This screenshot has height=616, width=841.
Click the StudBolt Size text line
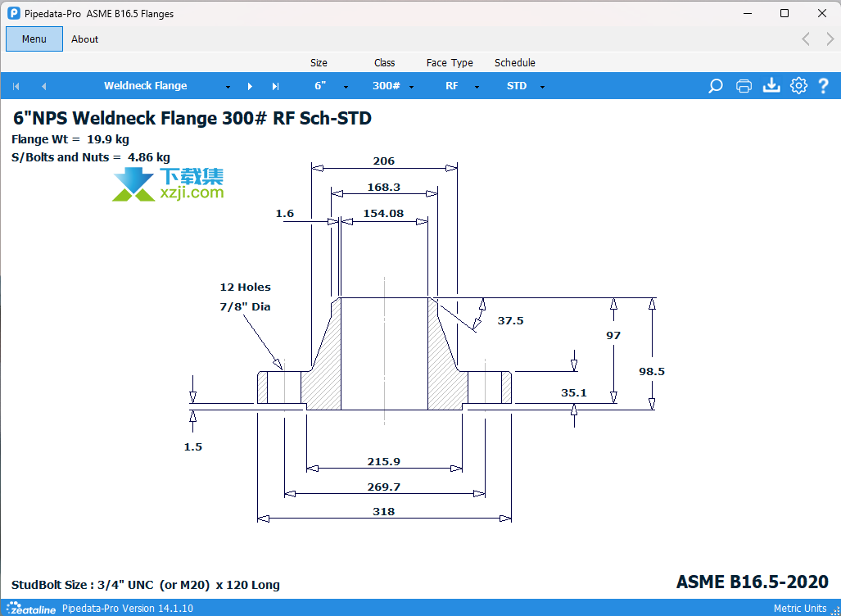point(145,585)
